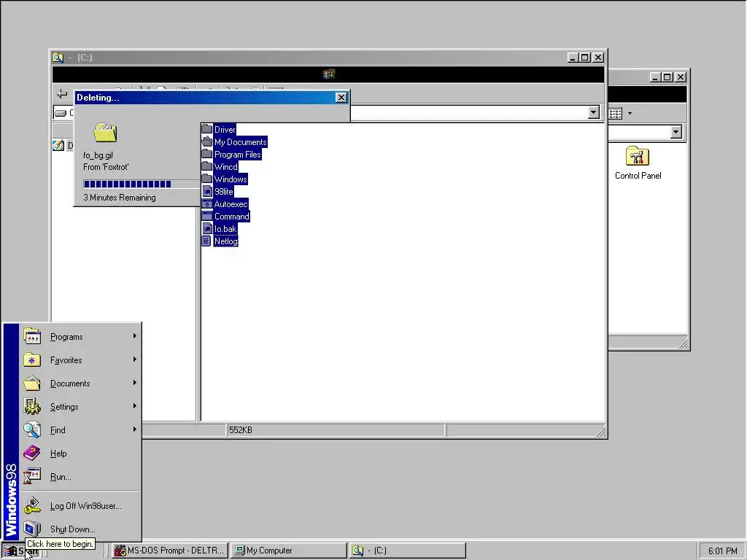Viewport: 747px width, 560px height.
Task: Click the Autoexec file name
Action: (x=231, y=204)
